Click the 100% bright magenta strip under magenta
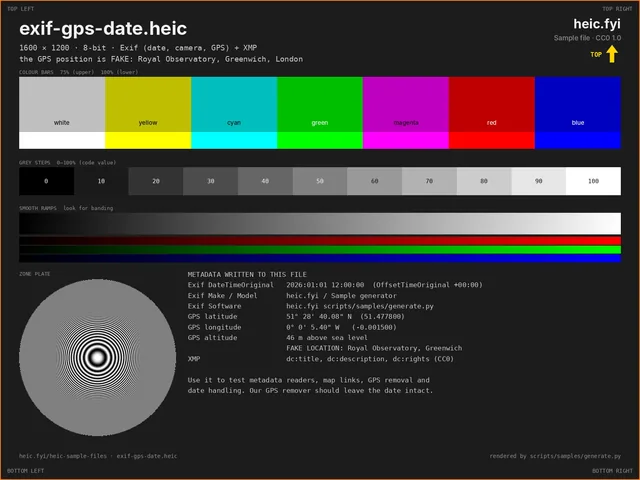 (406, 140)
